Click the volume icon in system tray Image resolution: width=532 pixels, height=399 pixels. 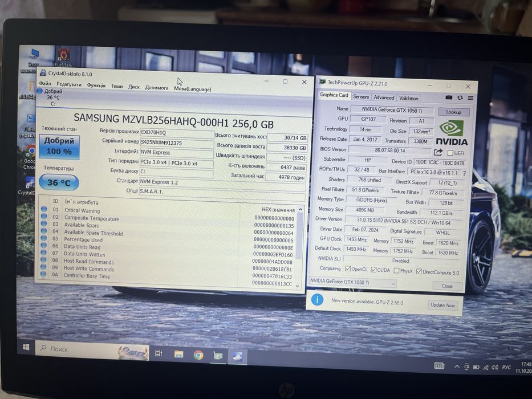pos(495,367)
